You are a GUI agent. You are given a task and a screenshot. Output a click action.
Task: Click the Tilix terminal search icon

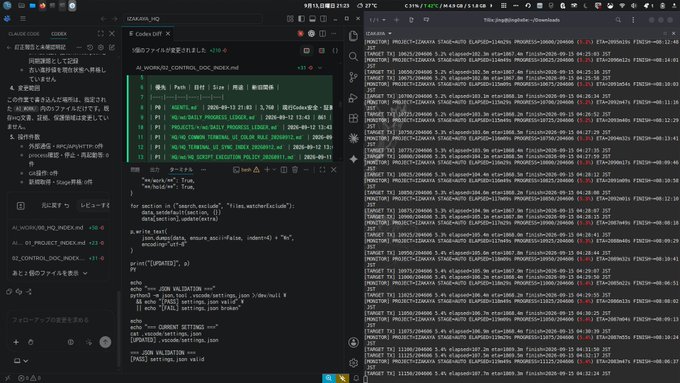point(618,20)
